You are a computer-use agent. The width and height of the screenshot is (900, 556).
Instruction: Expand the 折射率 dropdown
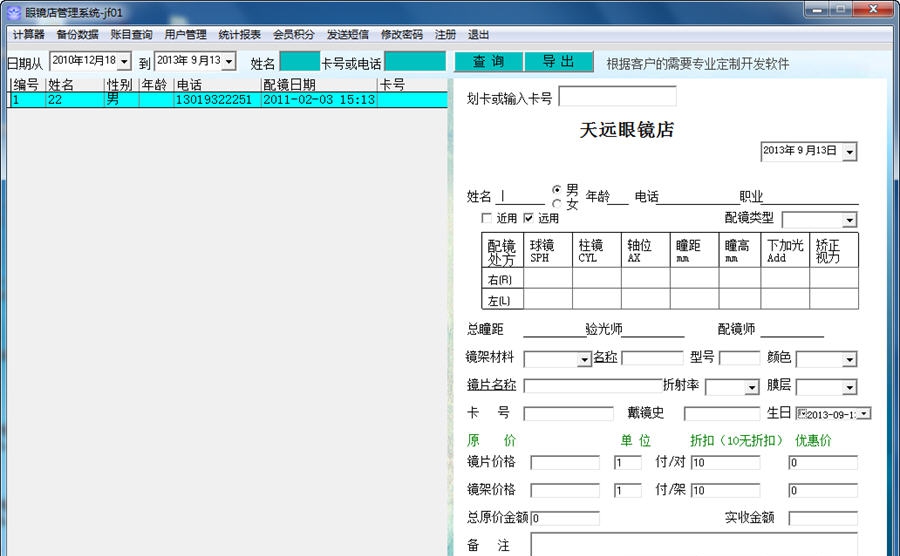752,388
